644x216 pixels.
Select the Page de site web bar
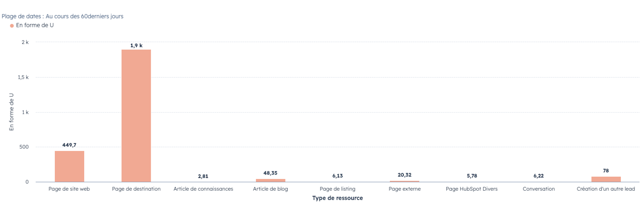(69, 166)
